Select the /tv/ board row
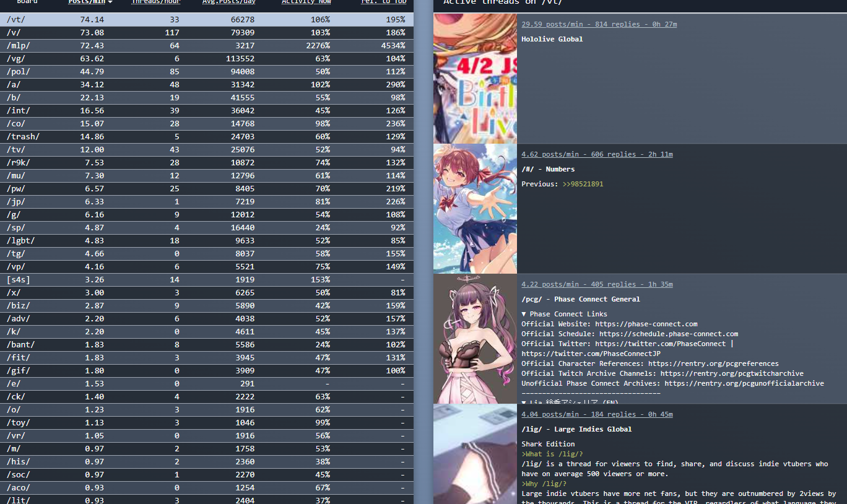 tap(207, 150)
